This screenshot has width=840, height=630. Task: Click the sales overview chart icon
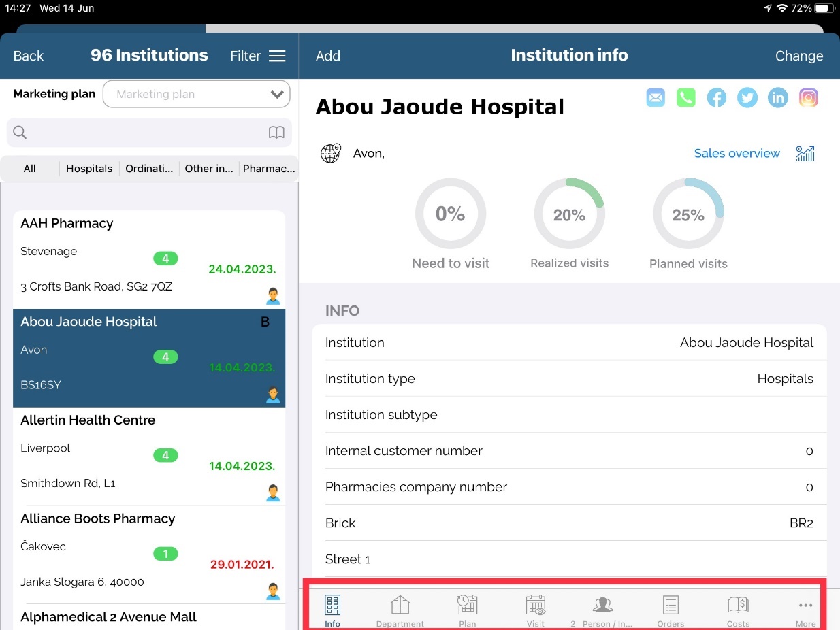coord(805,154)
